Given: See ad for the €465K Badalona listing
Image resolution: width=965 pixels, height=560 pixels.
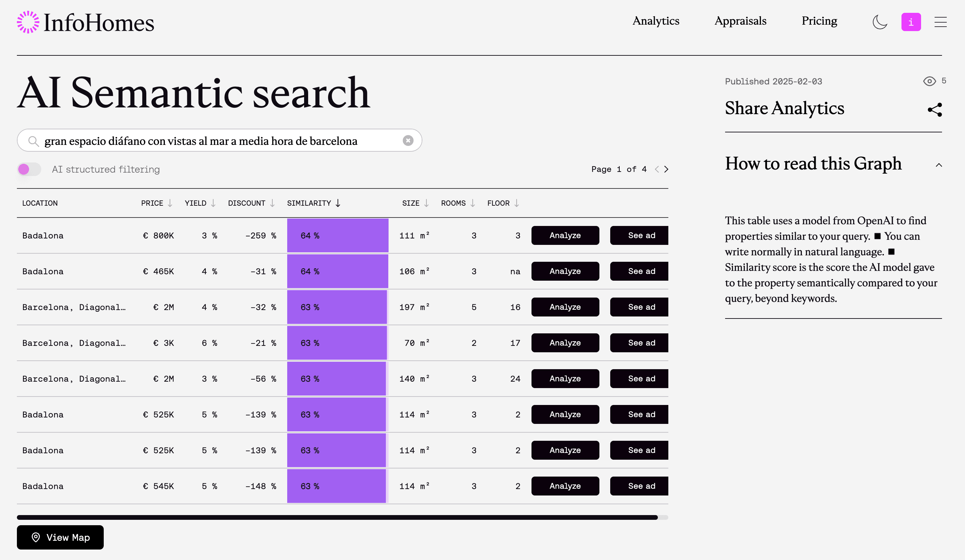Looking at the screenshot, I should 641,271.
